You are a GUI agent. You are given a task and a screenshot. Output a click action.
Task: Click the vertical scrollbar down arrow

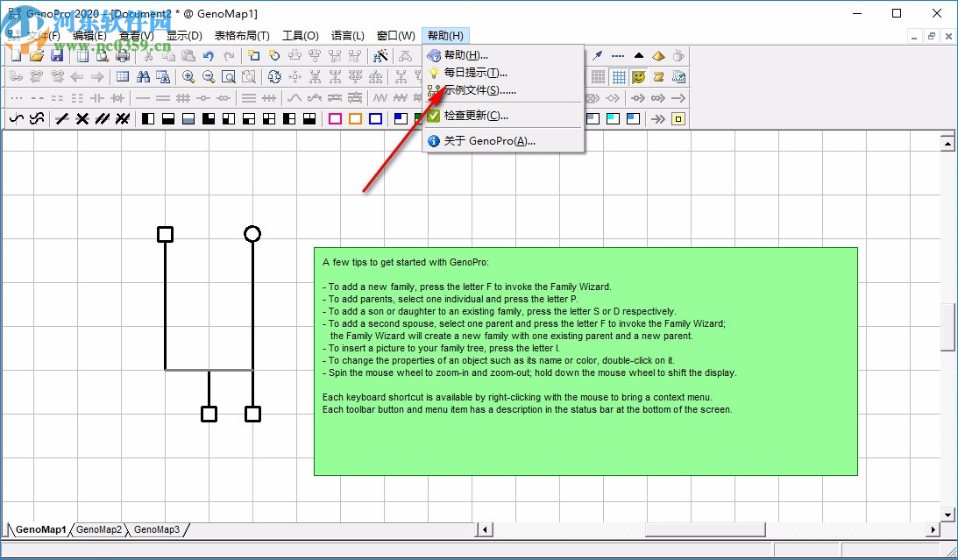tap(948, 514)
